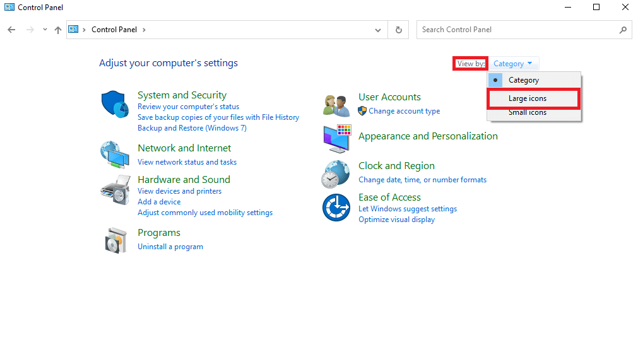Select Category in the View by menu

pos(523,80)
